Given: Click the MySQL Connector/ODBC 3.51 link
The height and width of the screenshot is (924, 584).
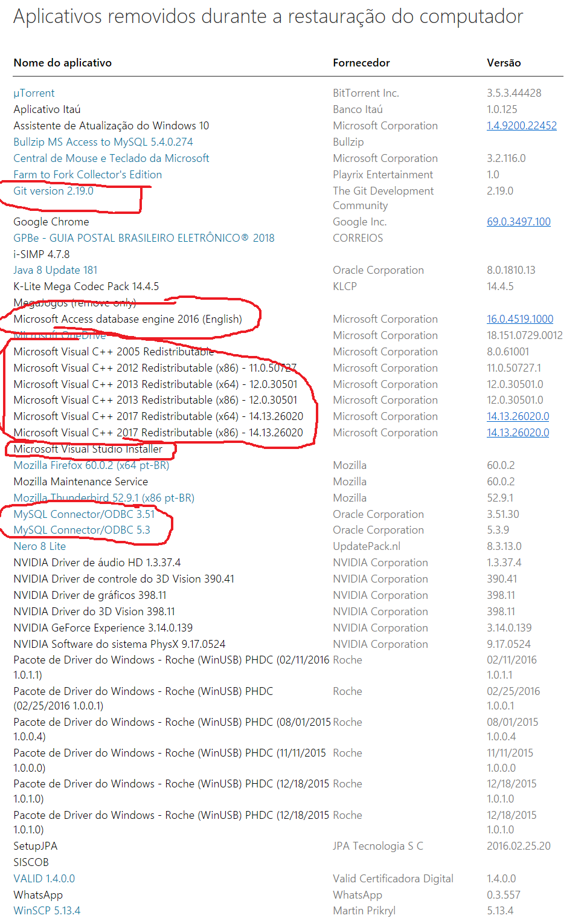Looking at the screenshot, I should (84, 514).
